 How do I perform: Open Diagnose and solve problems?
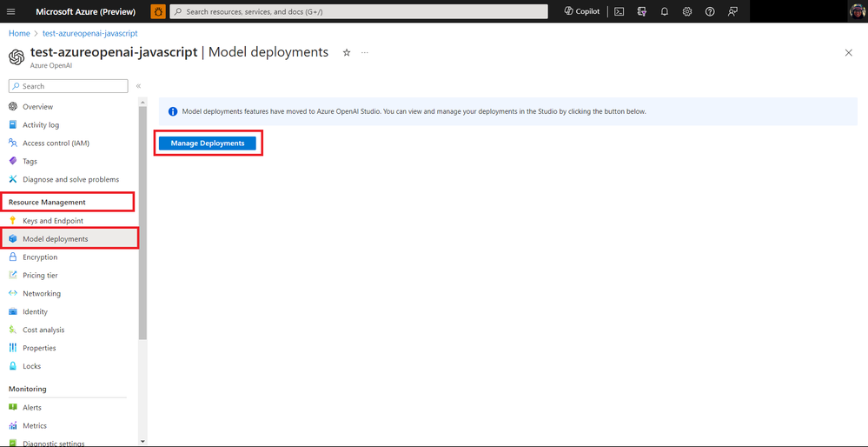71,179
